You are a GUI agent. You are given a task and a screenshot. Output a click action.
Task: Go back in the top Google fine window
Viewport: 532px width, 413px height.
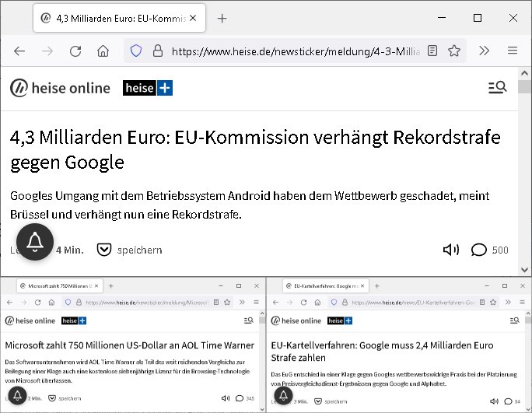(x=19, y=51)
